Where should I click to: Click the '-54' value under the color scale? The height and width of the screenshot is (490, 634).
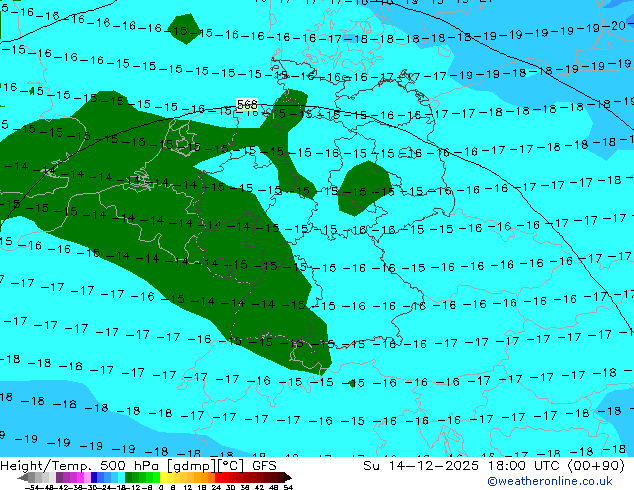point(32,487)
